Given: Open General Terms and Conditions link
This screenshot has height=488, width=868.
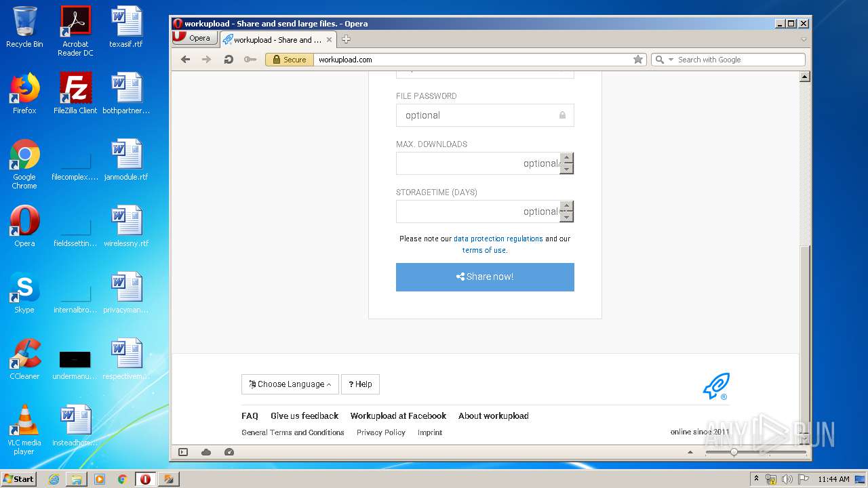Looking at the screenshot, I should click(293, 432).
